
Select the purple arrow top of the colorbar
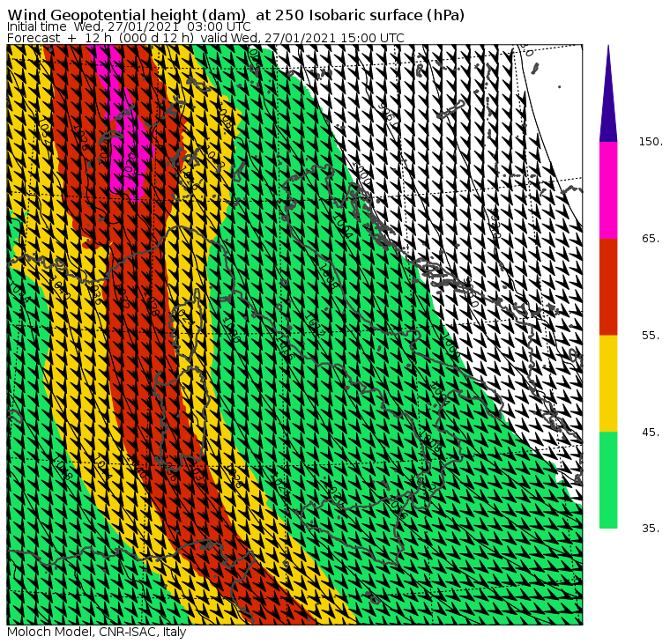608,93
